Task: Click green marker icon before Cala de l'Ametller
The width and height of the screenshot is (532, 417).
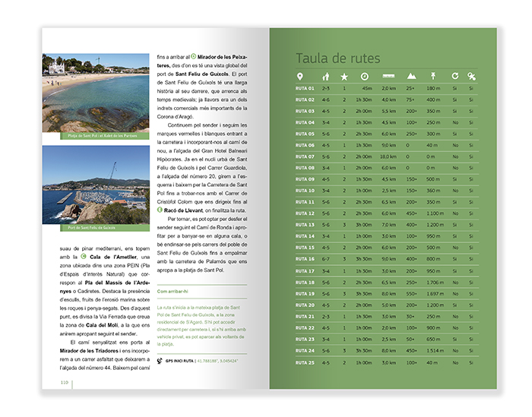Action: pos(84,257)
